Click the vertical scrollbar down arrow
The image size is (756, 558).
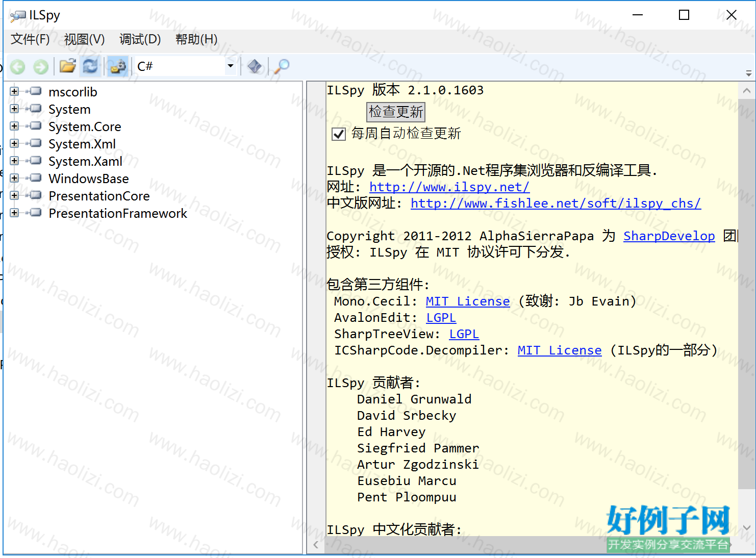click(747, 527)
